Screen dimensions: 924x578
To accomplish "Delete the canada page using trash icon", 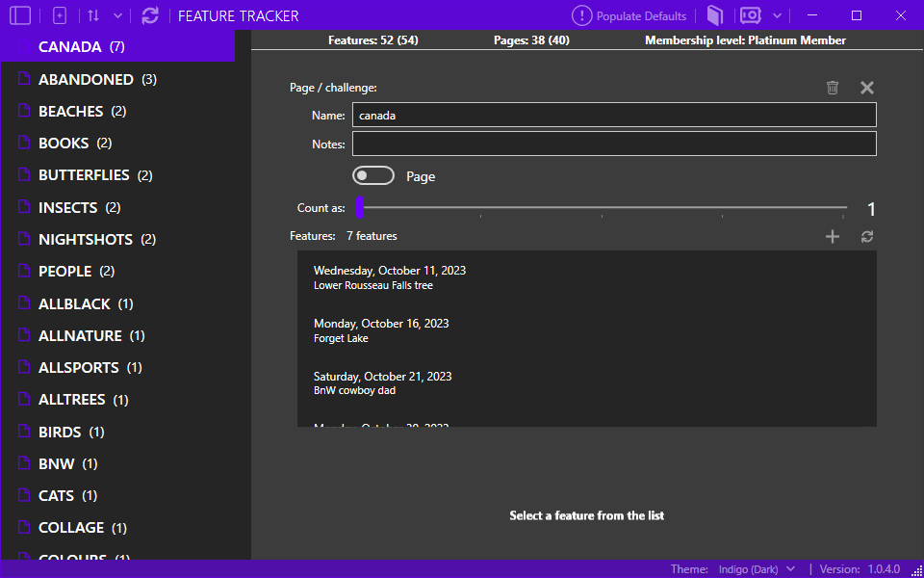I will point(833,87).
